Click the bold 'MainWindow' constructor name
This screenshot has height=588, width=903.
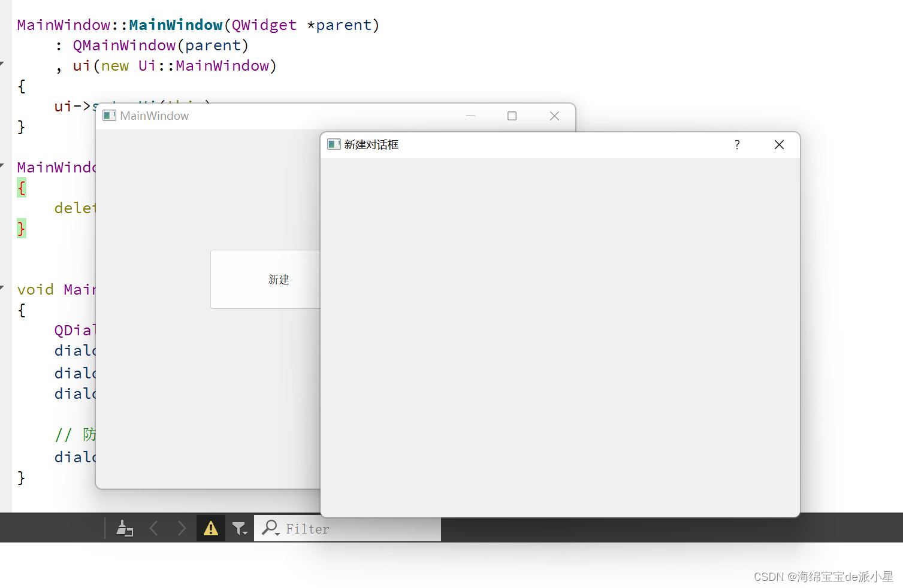[x=176, y=25]
